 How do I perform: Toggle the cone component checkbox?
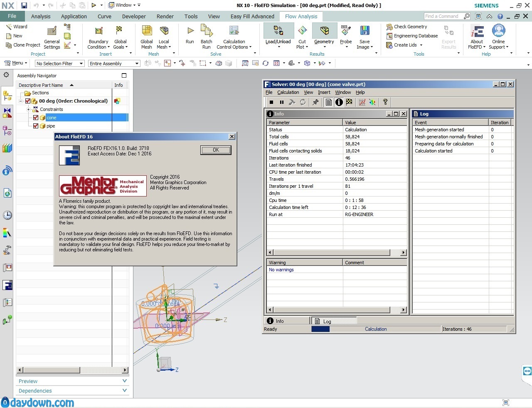(x=36, y=118)
